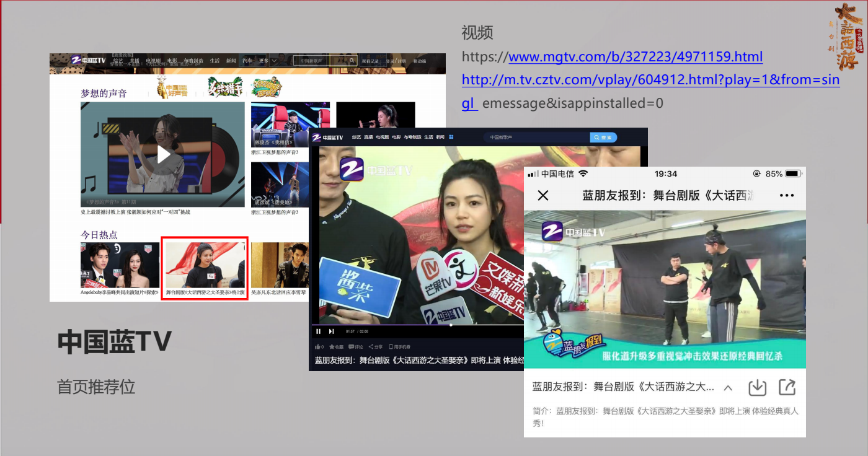Close the mobile page with X
This screenshot has width=868, height=456.
[543, 196]
